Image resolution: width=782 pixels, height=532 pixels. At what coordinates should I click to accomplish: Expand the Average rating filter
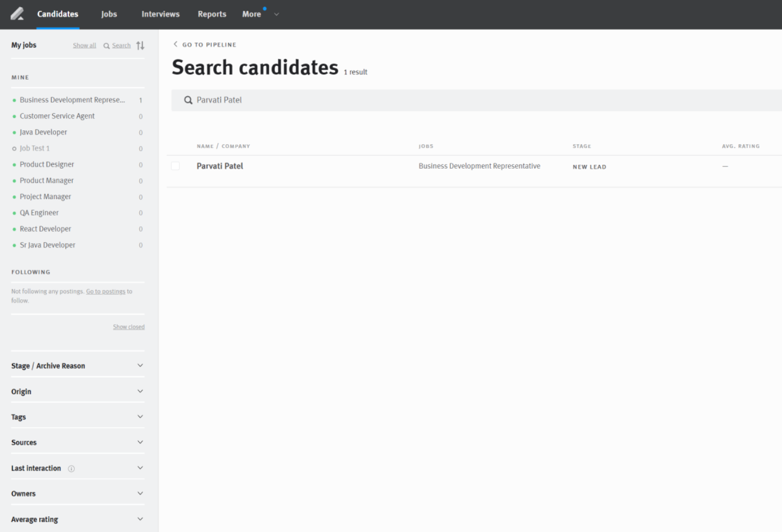(140, 518)
